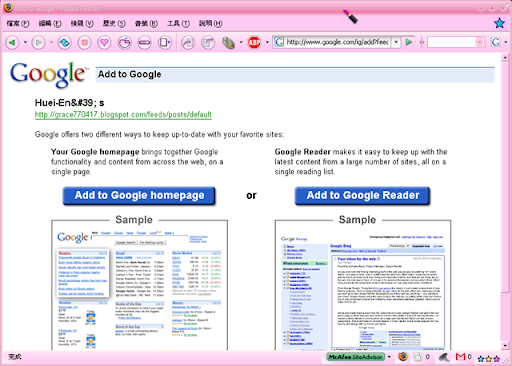Image resolution: width=512 pixels, height=366 pixels.
Task: Reload the page with the blue refresh icon
Action: (65, 43)
